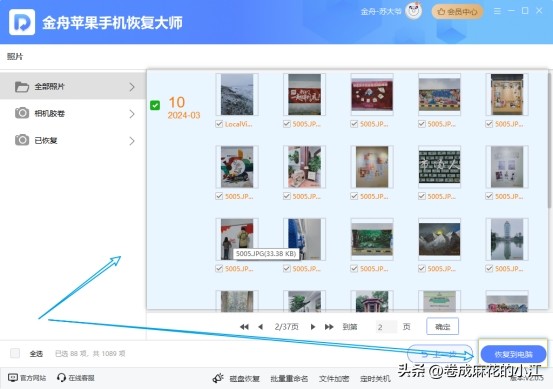This screenshot has width=553, height=389.
Task: Expand the 相机胶卷 chevron
Action: tap(132, 114)
